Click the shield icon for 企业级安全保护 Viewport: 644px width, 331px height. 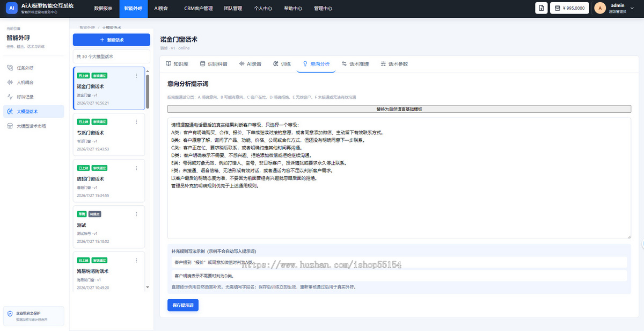coord(10,314)
